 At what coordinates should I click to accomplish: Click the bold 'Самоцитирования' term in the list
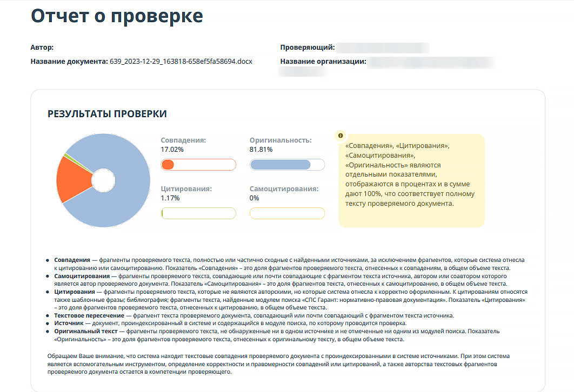coord(82,276)
